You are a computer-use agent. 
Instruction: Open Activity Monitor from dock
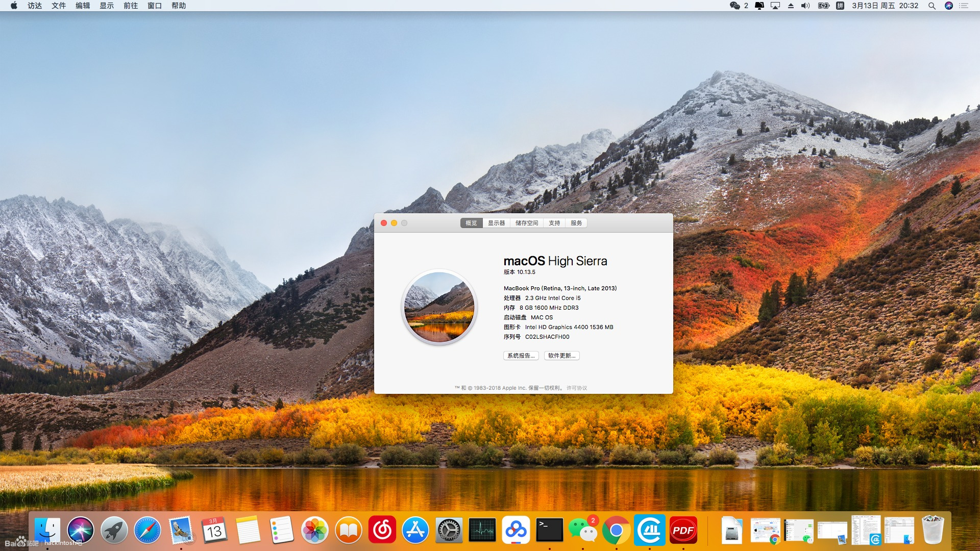(482, 531)
